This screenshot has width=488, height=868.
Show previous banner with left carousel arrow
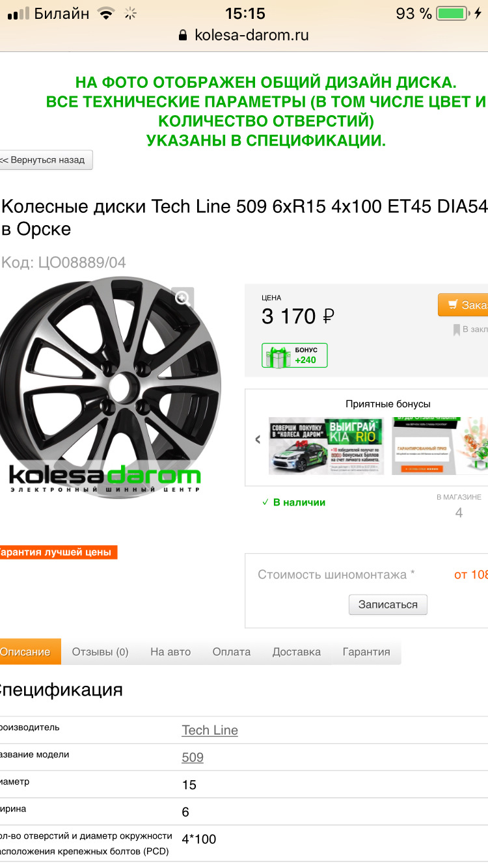coord(258,439)
